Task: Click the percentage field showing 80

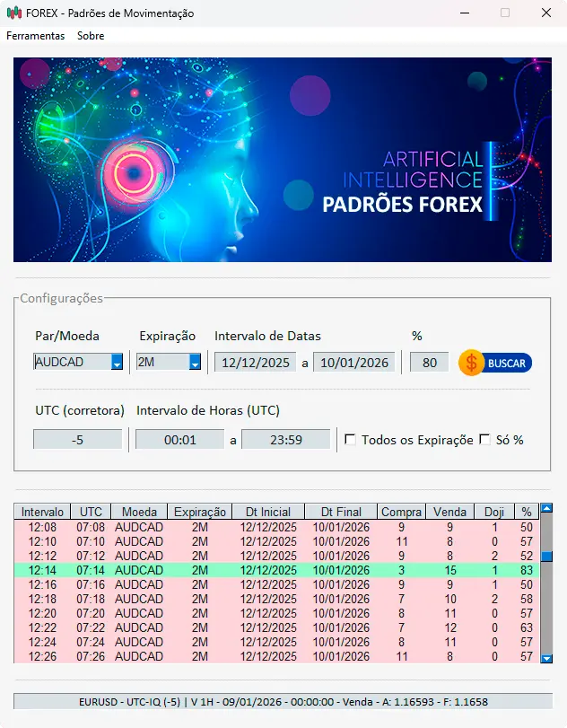Action: point(430,363)
